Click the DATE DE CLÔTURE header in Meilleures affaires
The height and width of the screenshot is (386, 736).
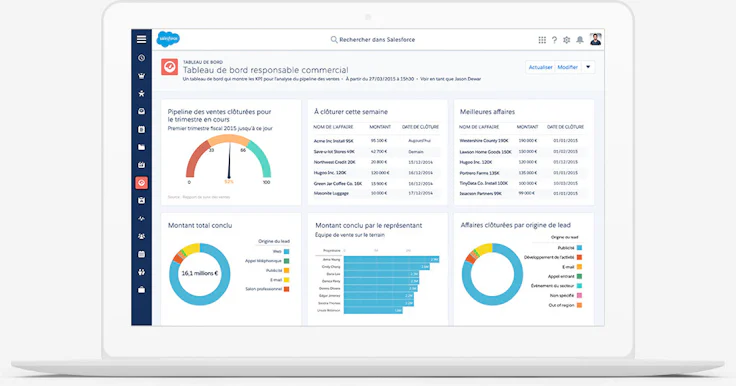pyautogui.click(x=565, y=127)
